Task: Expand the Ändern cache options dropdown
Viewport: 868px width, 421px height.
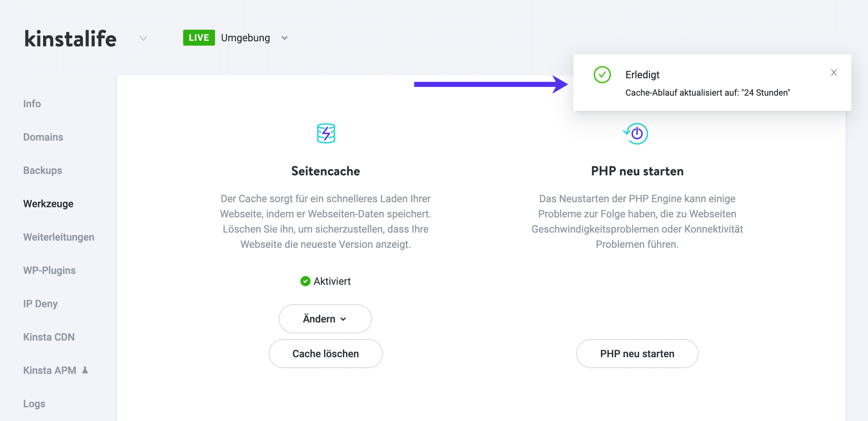Action: [325, 319]
